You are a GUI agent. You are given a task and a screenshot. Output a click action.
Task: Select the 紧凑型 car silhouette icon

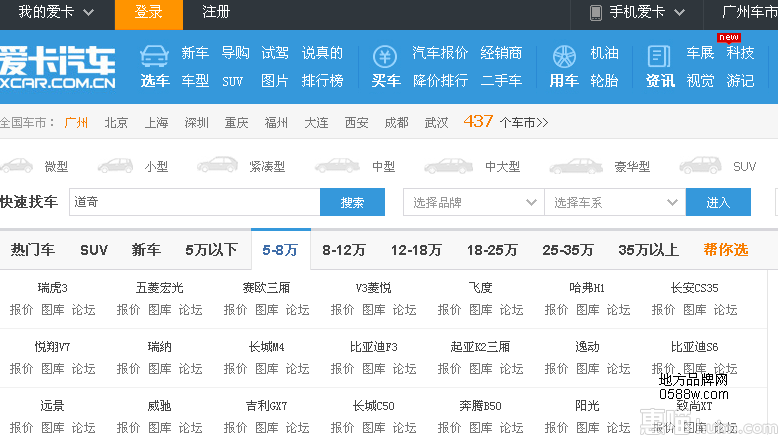pos(217,165)
